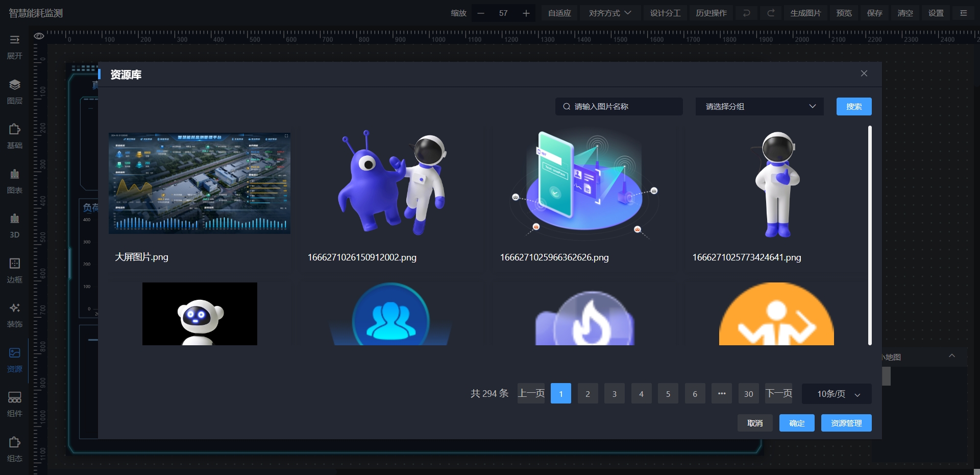This screenshot has width=980, height=475.
Task: Expand the 请选择分组 group dropdown
Action: pos(759,106)
